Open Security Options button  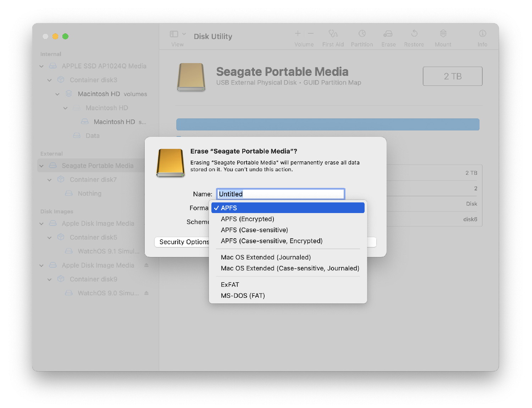[182, 242]
